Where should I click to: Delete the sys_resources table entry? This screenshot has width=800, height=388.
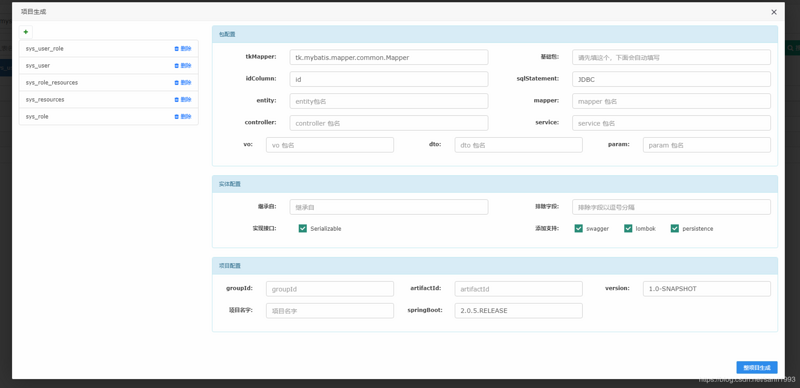point(183,100)
